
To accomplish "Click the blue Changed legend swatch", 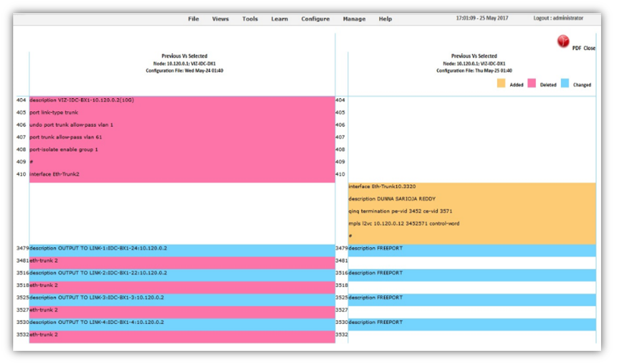I will tap(565, 84).
